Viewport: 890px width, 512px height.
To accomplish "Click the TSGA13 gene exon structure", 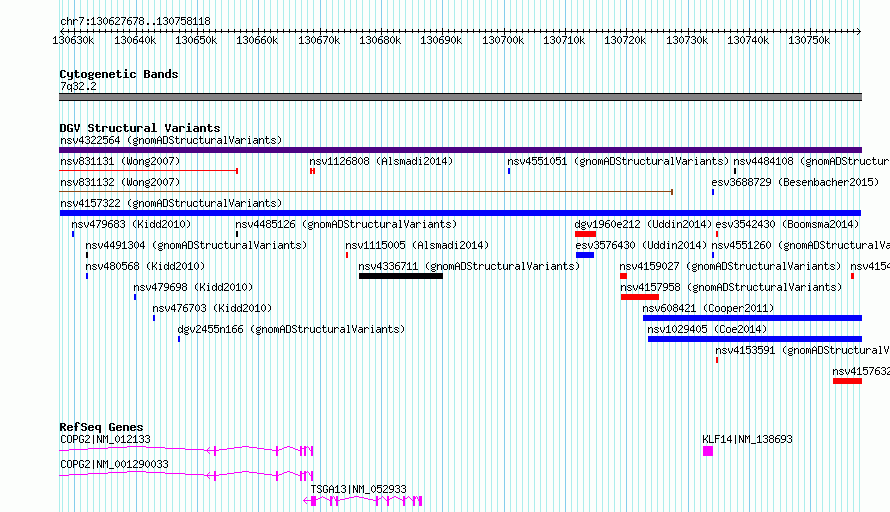I will (x=363, y=501).
